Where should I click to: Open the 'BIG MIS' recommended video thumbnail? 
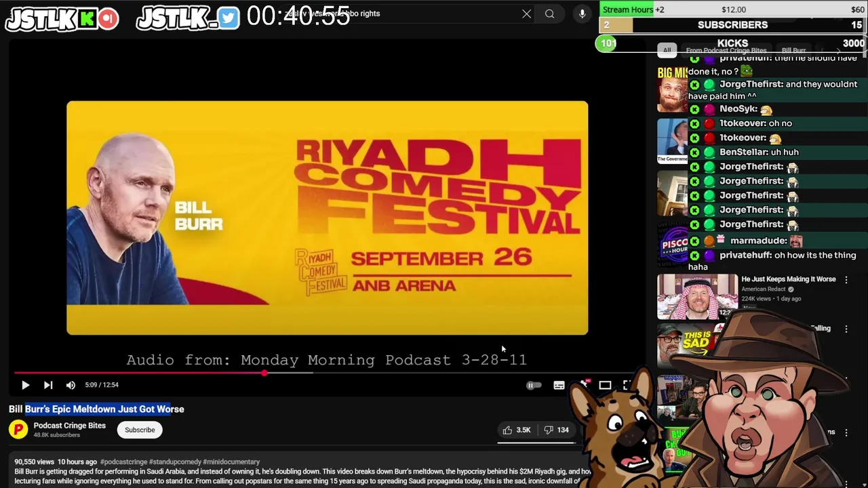(x=672, y=88)
